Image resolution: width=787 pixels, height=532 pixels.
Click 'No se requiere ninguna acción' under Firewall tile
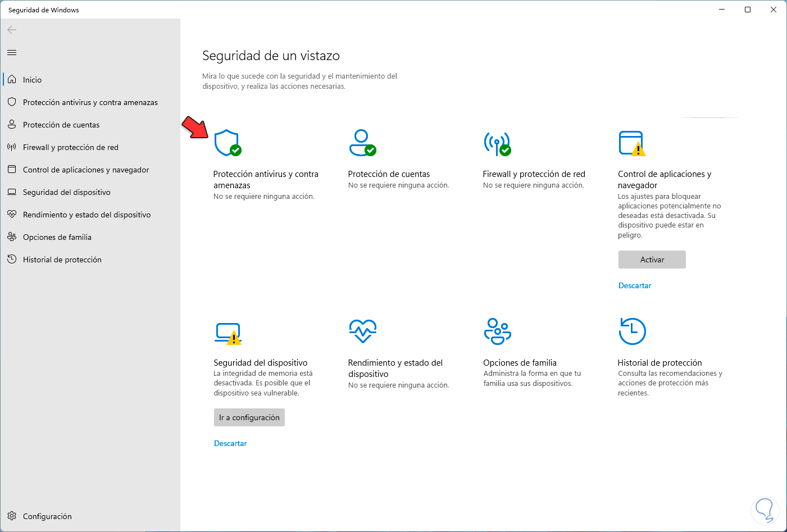coord(534,185)
